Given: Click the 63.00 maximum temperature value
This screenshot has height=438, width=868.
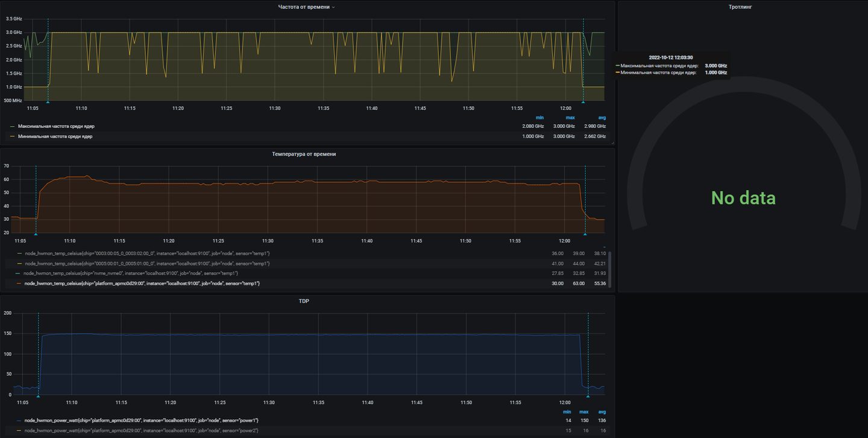Looking at the screenshot, I should click(578, 283).
